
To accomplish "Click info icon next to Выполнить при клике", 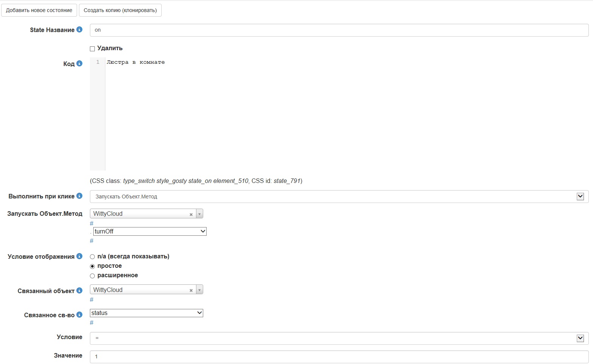I will point(79,196).
